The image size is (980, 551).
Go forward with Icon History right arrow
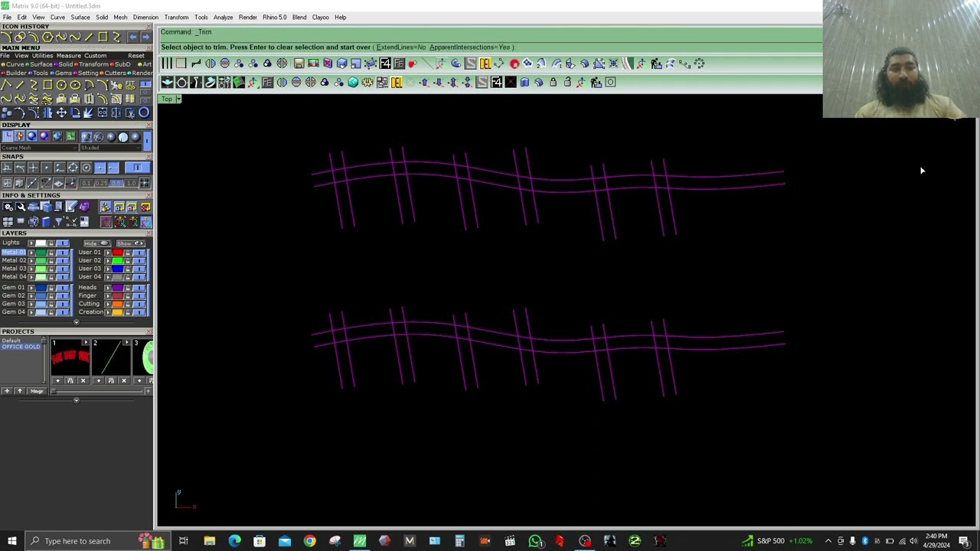[x=146, y=37]
